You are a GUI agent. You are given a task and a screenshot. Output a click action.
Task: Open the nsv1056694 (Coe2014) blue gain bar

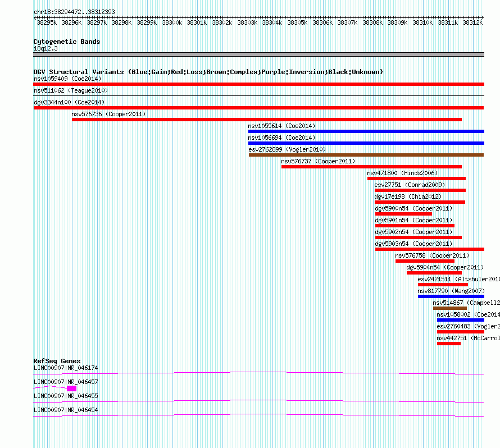click(366, 143)
